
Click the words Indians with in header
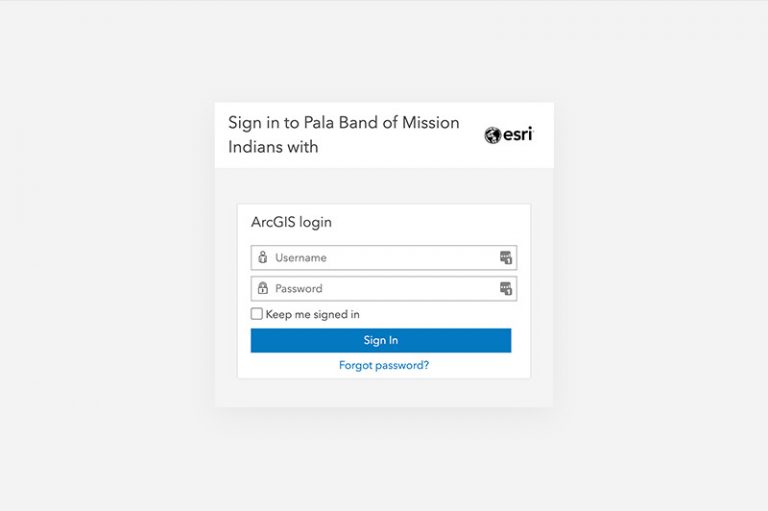coord(273,147)
